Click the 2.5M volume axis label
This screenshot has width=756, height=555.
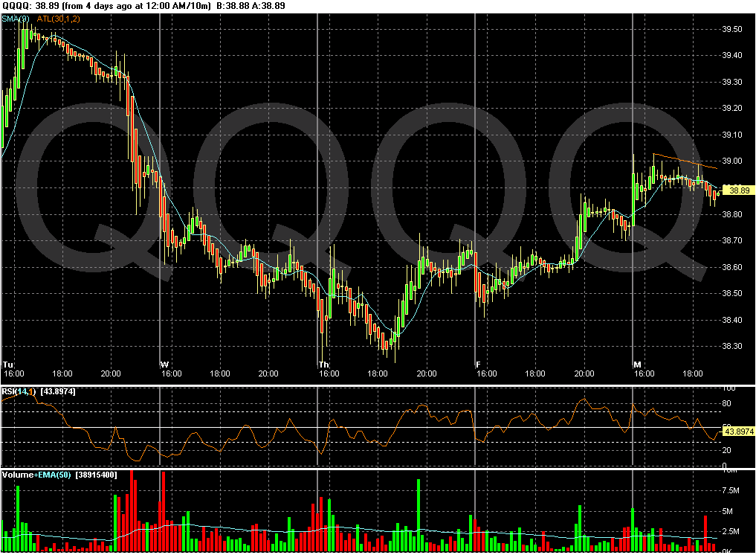tap(731, 531)
